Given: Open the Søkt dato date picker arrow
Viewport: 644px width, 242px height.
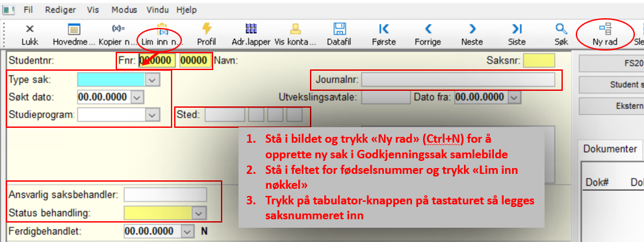Looking at the screenshot, I should 137,97.
